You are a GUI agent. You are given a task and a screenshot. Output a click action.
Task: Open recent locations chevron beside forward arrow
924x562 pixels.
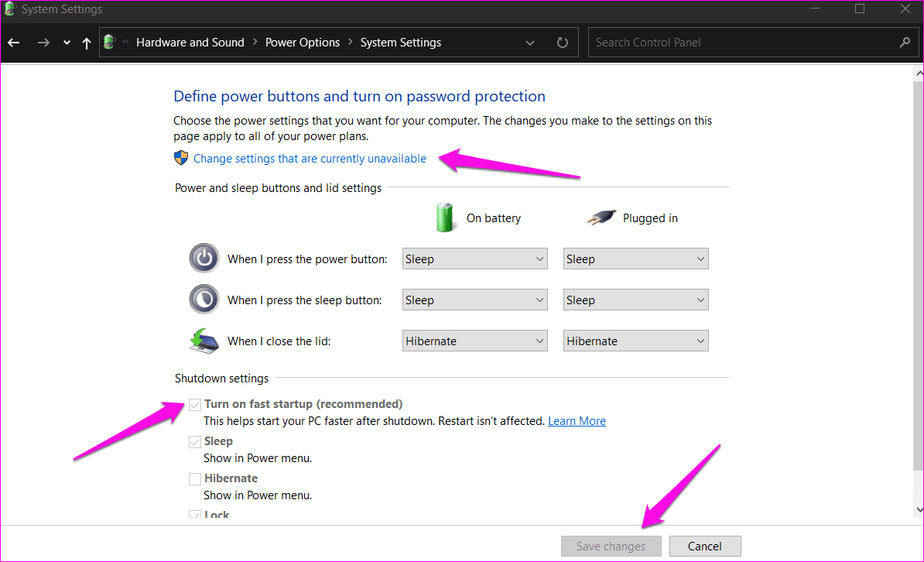click(67, 43)
